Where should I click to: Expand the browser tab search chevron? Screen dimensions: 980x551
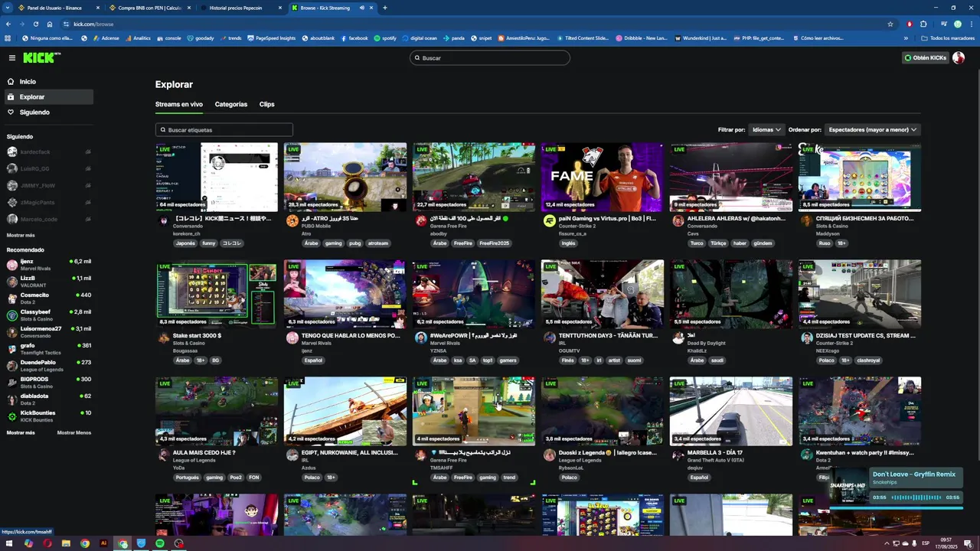pyautogui.click(x=8, y=8)
